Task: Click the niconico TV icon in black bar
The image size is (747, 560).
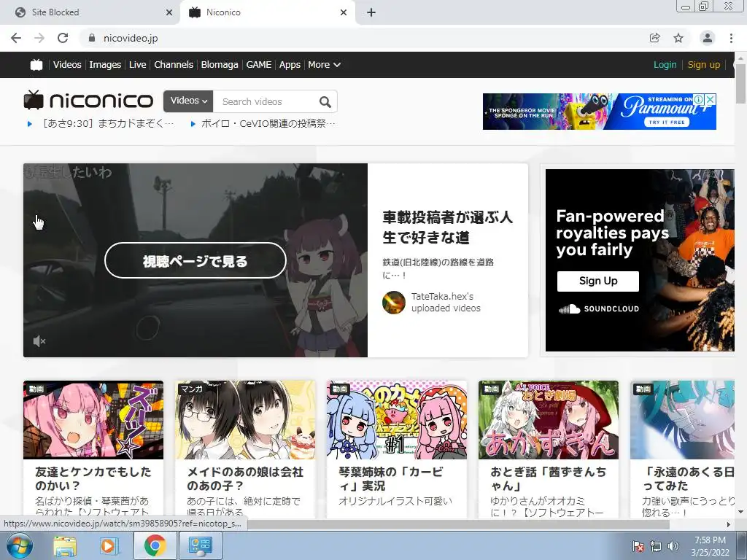Action: click(x=36, y=65)
